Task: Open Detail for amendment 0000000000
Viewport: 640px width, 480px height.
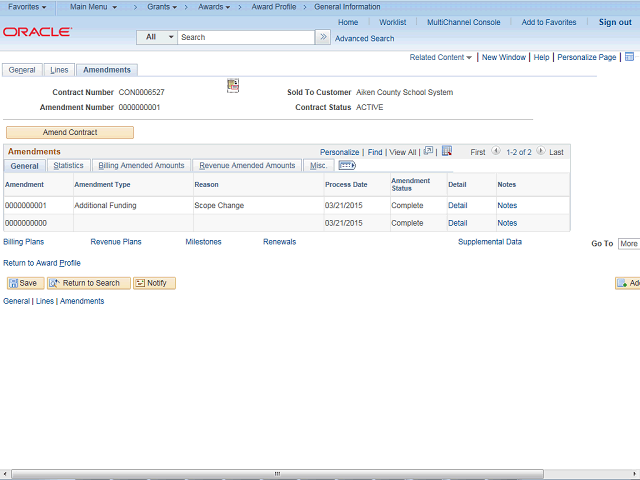Action: (458, 223)
